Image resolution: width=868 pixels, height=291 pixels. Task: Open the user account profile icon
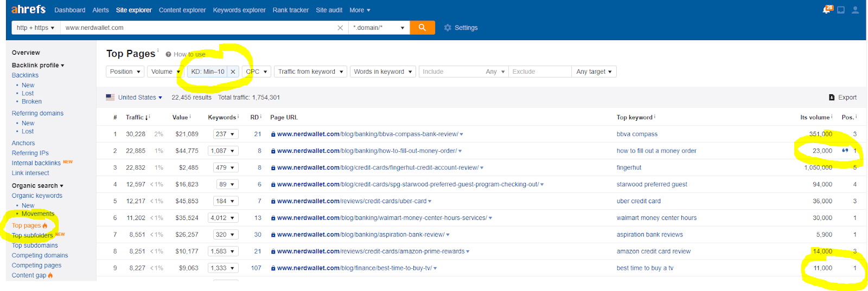pyautogui.click(x=855, y=10)
